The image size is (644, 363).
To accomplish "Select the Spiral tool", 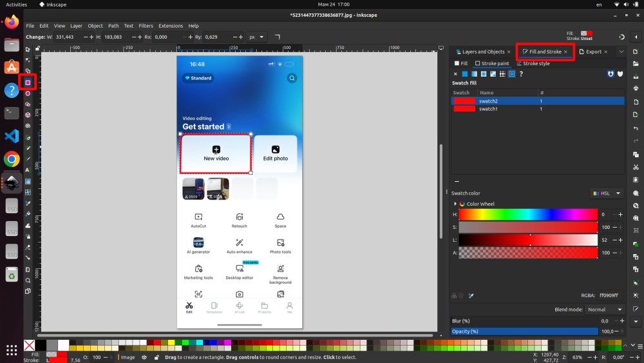I will click(28, 126).
